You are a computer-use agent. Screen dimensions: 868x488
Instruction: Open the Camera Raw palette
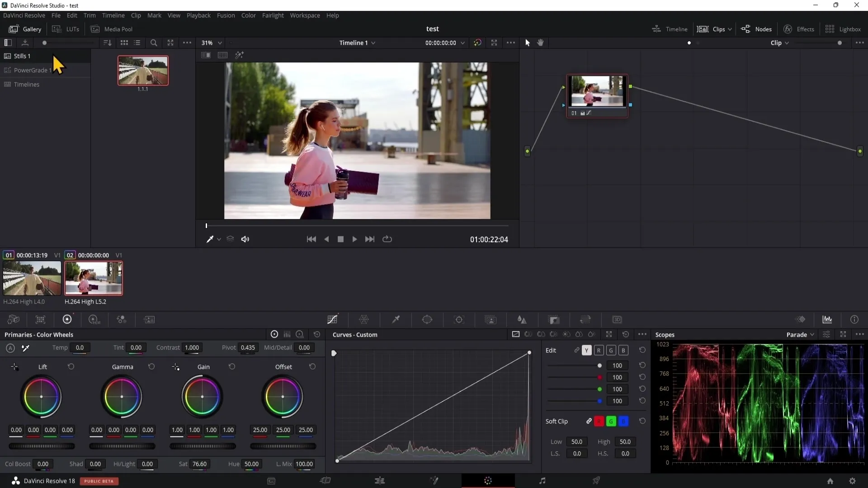click(x=14, y=319)
